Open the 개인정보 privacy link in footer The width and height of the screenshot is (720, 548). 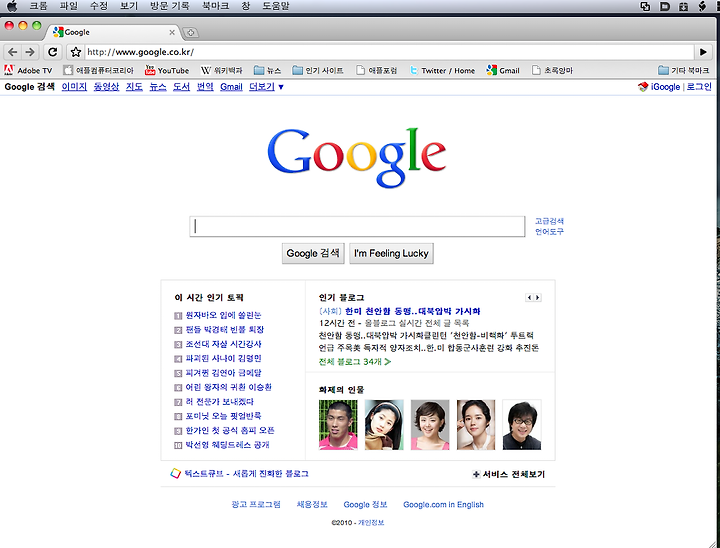click(x=371, y=523)
